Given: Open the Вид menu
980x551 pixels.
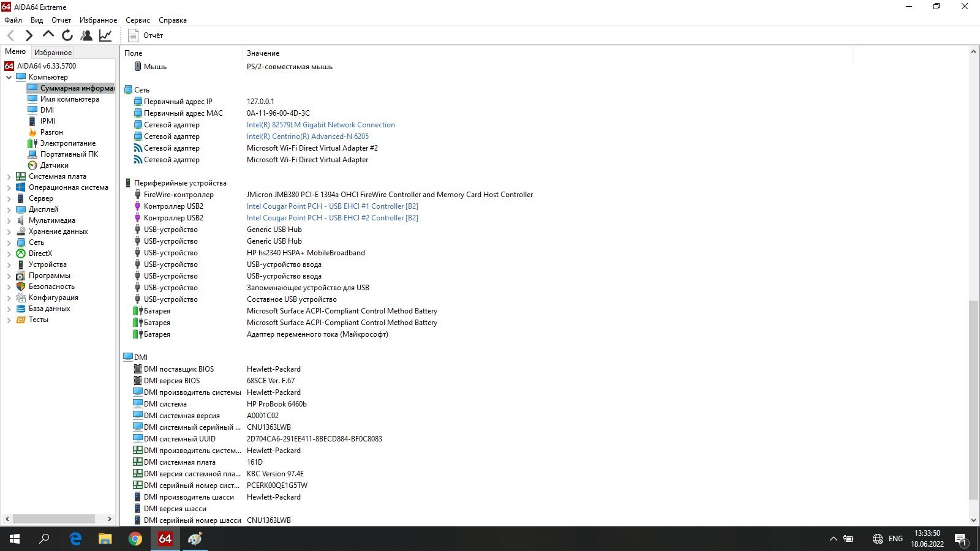Looking at the screenshot, I should [37, 20].
